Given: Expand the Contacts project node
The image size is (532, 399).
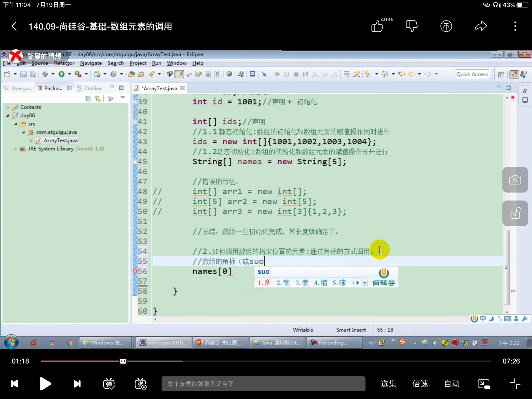Looking at the screenshot, I should coord(8,107).
